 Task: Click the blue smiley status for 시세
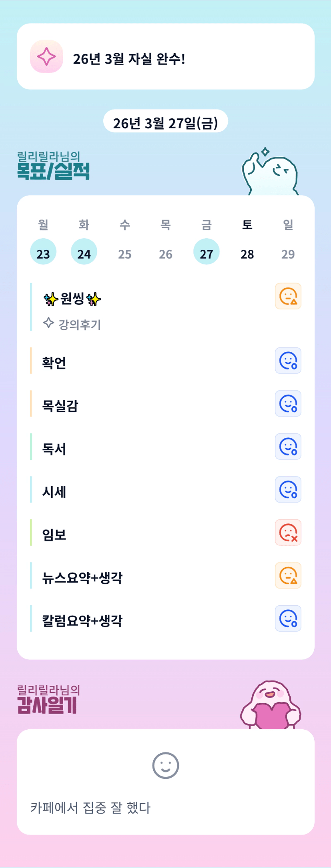click(x=288, y=489)
